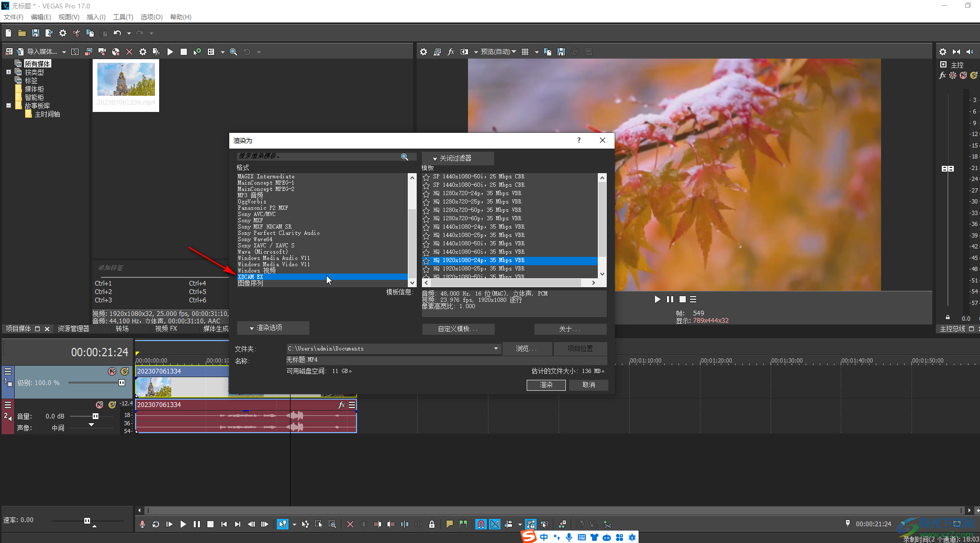
Task: Expand the render options section
Action: click(x=273, y=328)
